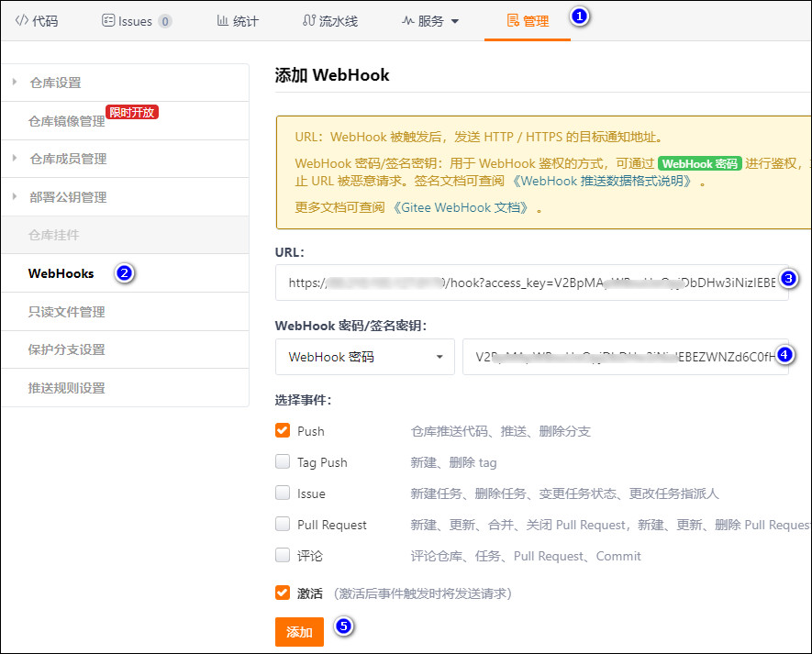The width and height of the screenshot is (812, 654).
Task: Enable the Pull Request event checkbox
Action: click(283, 524)
